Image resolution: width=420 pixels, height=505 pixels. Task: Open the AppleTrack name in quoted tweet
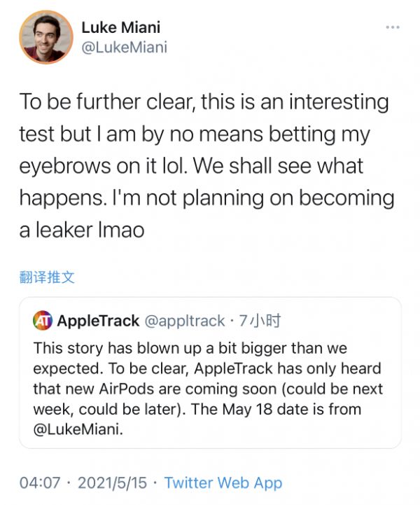97,321
